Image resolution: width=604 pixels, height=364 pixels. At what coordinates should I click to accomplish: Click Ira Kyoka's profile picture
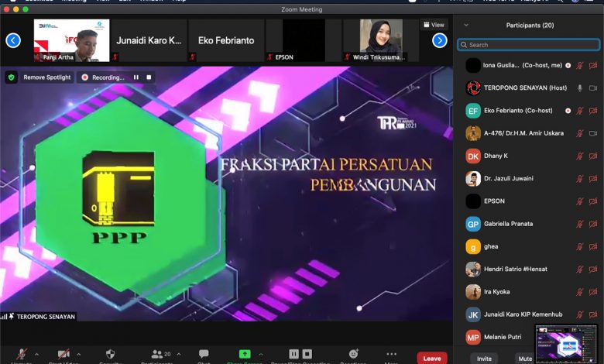click(x=473, y=292)
